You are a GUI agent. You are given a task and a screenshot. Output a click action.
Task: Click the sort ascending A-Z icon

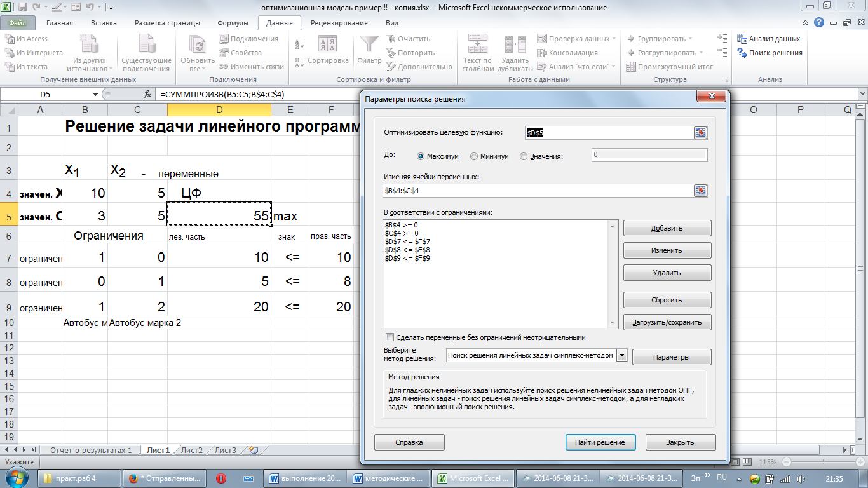coord(299,44)
